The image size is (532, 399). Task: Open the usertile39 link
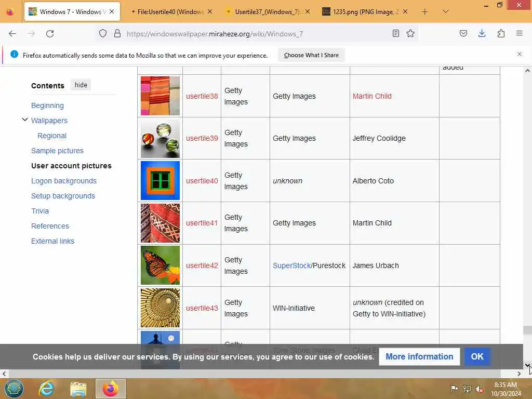click(202, 138)
